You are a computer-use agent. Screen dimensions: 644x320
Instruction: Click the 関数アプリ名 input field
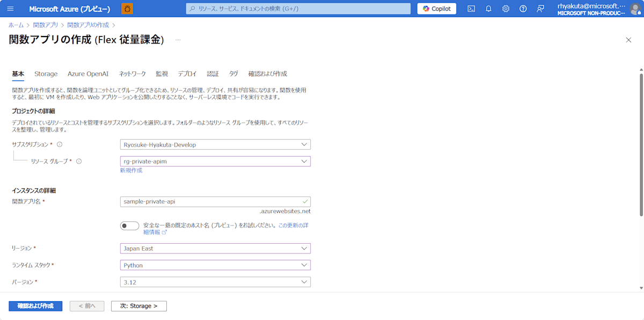pyautogui.click(x=215, y=201)
